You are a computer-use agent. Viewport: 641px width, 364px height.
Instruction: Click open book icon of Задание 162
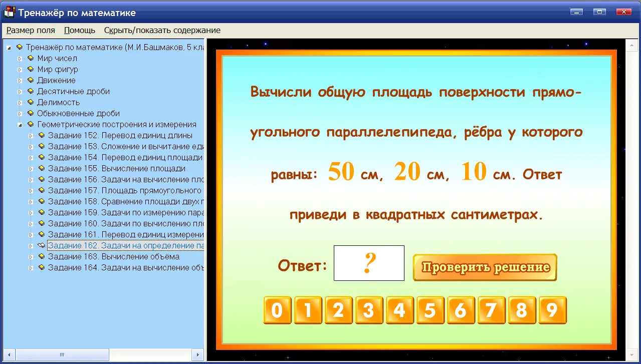pyautogui.click(x=41, y=245)
